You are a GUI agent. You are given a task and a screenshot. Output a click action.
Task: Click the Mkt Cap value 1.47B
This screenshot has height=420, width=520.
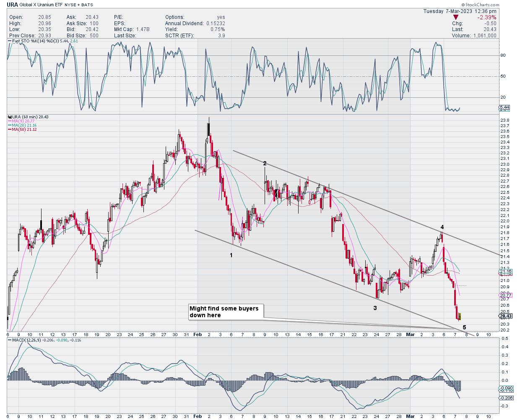coord(143,29)
